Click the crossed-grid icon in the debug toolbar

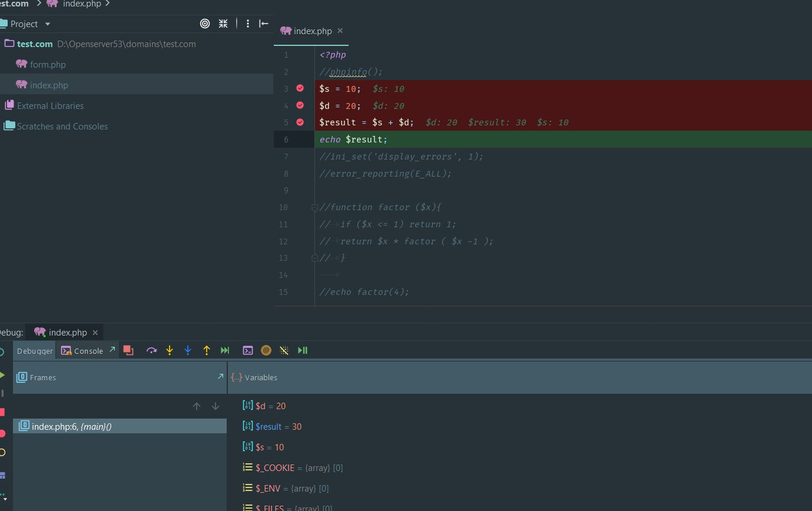pos(284,350)
